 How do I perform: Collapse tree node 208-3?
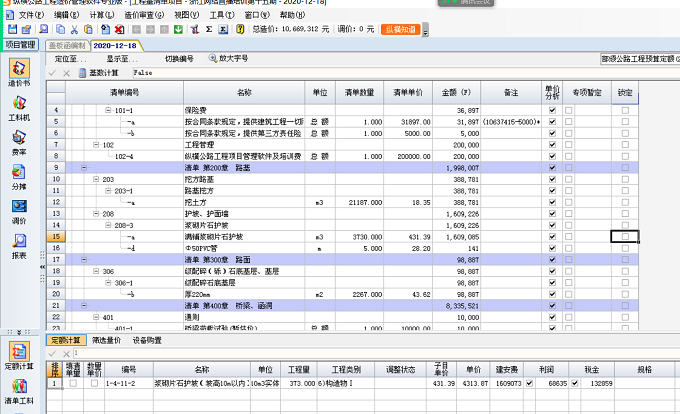coord(108,225)
